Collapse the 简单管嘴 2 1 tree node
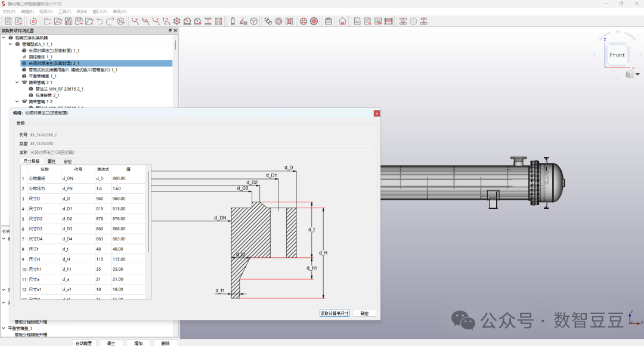This screenshot has height=346, width=644. [17, 82]
